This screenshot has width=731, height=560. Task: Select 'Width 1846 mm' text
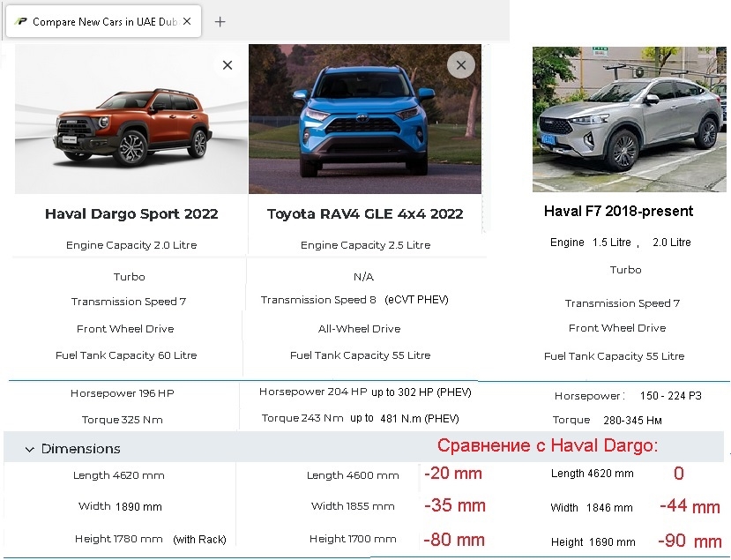(x=592, y=508)
